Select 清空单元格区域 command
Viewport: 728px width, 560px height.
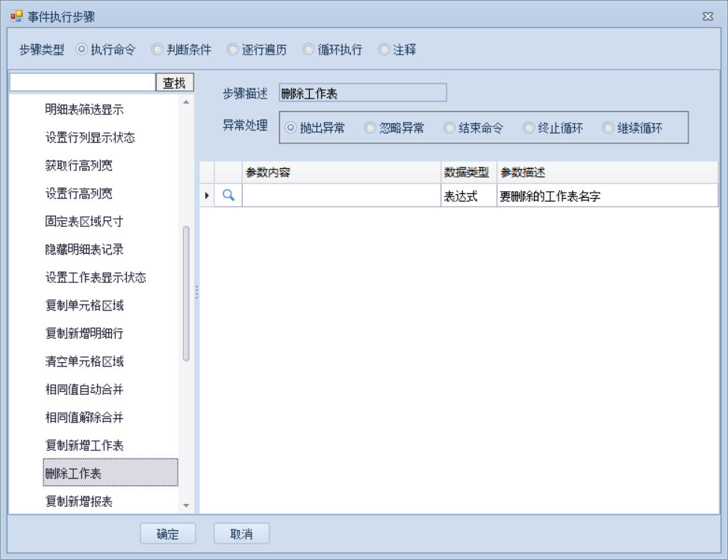tap(84, 362)
